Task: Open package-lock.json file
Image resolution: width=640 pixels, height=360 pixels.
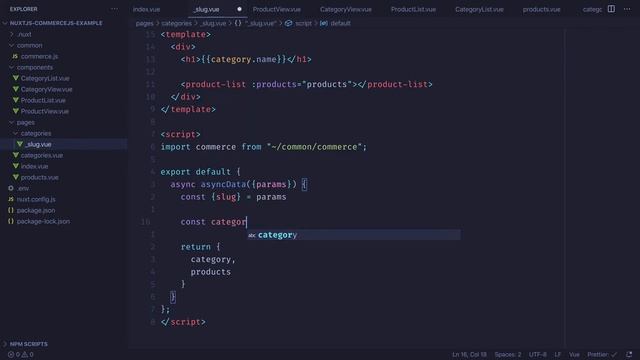Action: point(43,222)
